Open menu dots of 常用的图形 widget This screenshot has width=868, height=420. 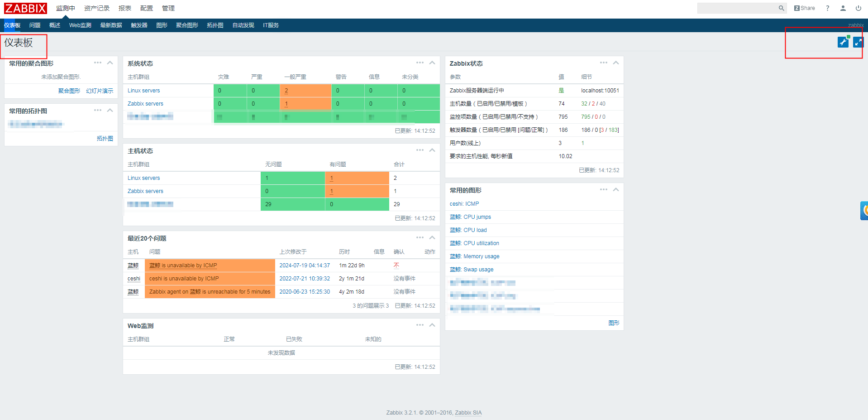coord(604,190)
